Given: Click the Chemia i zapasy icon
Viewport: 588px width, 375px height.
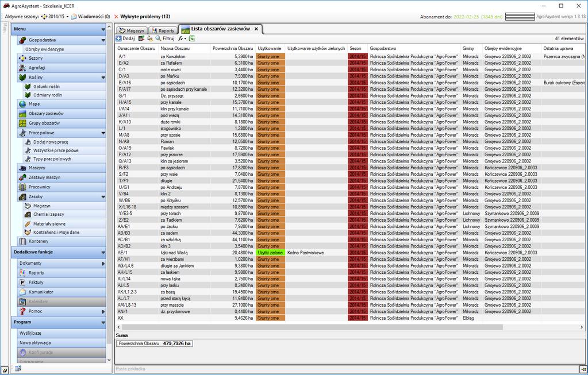Looking at the screenshot, I should click(x=28, y=214).
